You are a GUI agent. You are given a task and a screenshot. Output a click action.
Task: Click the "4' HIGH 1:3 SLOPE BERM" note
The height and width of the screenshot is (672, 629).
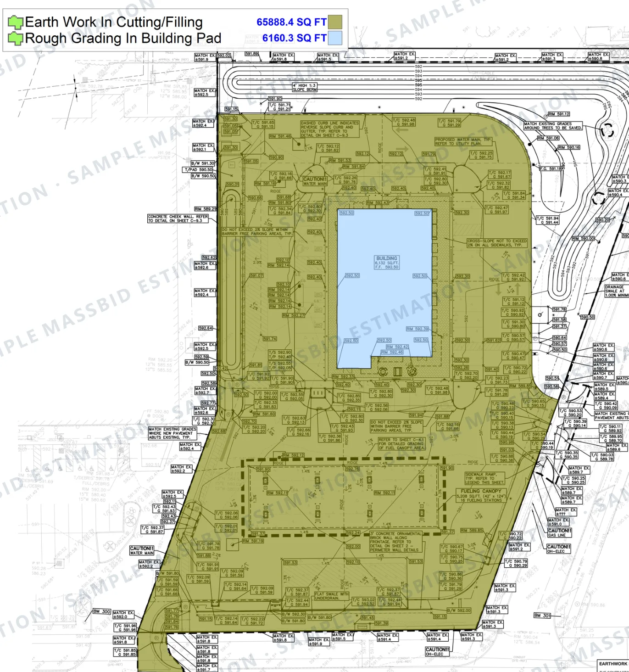[305, 87]
